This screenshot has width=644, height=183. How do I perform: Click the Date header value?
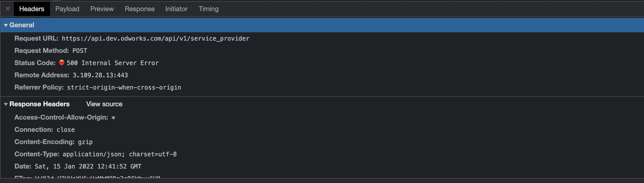88,167
